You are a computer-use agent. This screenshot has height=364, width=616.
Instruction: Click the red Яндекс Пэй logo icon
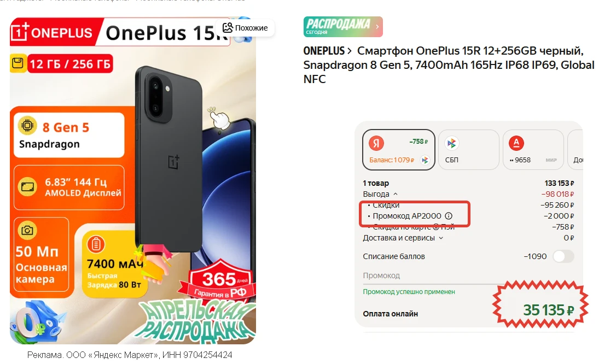pos(376,143)
